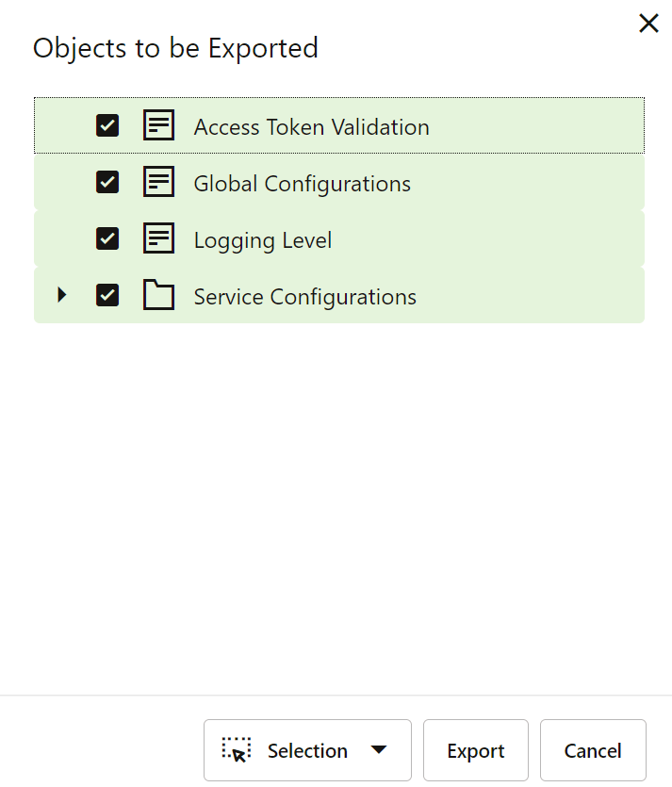Viewport: 672px width, 787px height.
Task: Click the Access Token Validation document icon
Action: 158,124
